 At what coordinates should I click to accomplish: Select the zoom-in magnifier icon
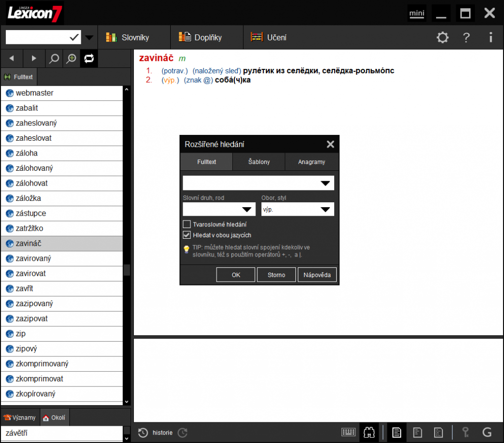(x=71, y=58)
